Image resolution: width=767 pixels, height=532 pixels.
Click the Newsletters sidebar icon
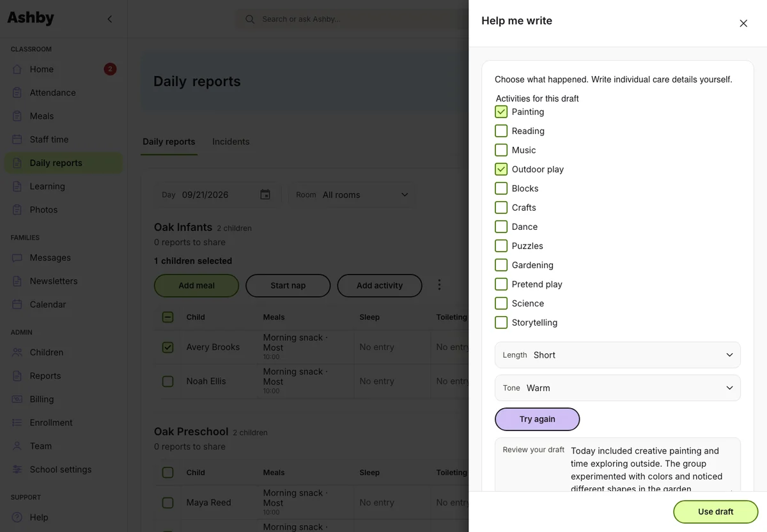(x=17, y=281)
